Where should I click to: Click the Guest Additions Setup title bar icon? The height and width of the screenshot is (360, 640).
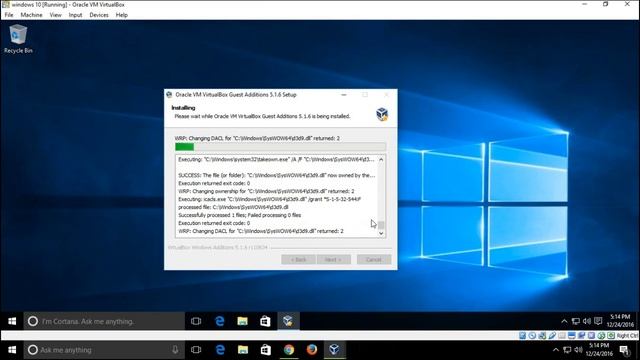pyautogui.click(x=169, y=95)
